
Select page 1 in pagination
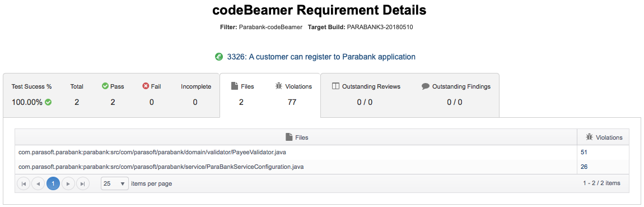pyautogui.click(x=53, y=183)
